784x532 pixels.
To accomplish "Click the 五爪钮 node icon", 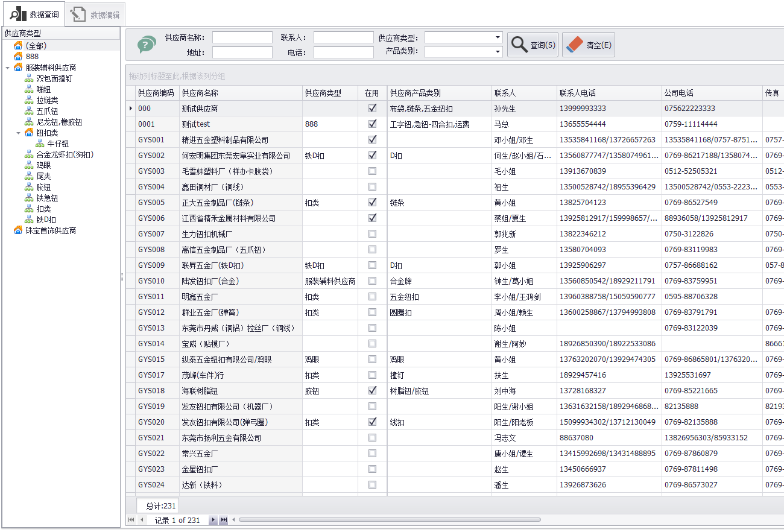I will point(29,111).
